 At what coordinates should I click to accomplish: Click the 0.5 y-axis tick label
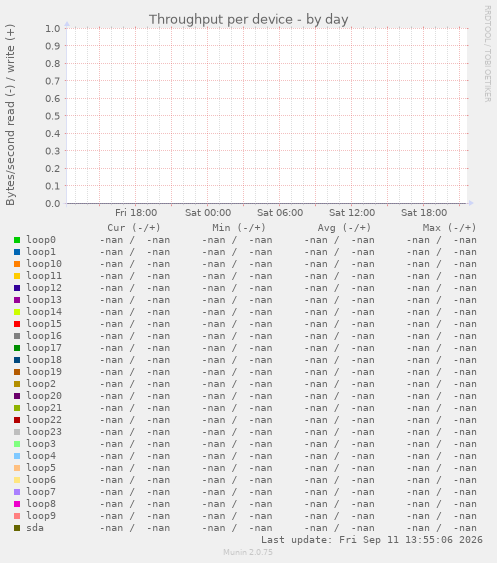[x=52, y=116]
